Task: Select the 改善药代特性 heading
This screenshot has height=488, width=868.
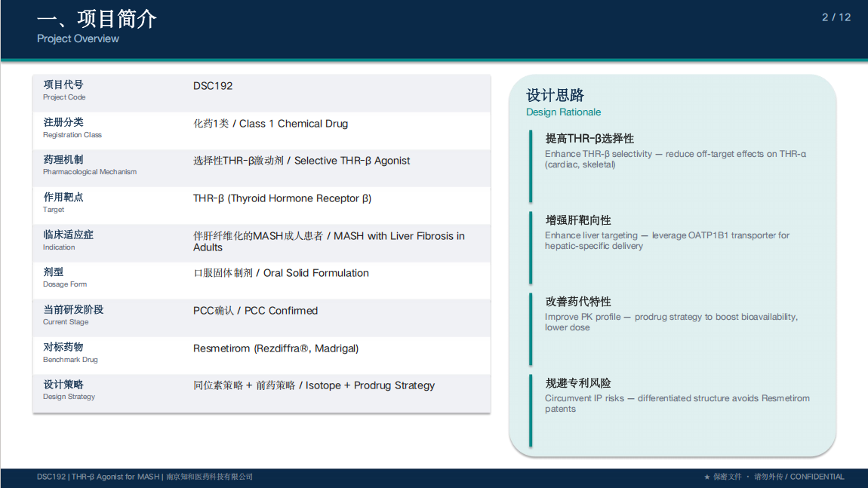Action: (578, 302)
